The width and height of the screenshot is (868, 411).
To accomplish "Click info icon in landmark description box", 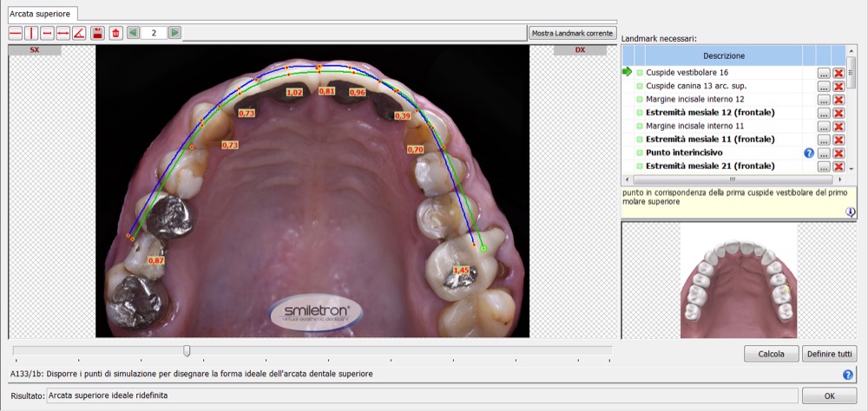I will pos(851,212).
